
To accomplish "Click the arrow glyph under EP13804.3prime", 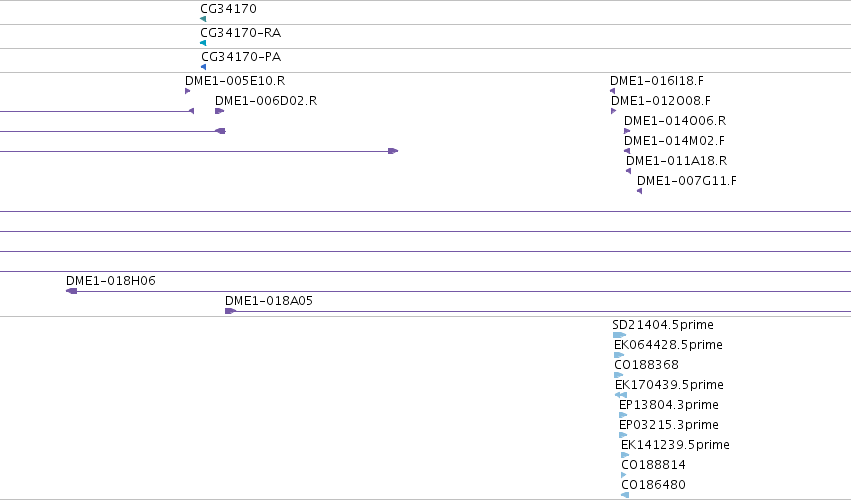I will 623,415.
